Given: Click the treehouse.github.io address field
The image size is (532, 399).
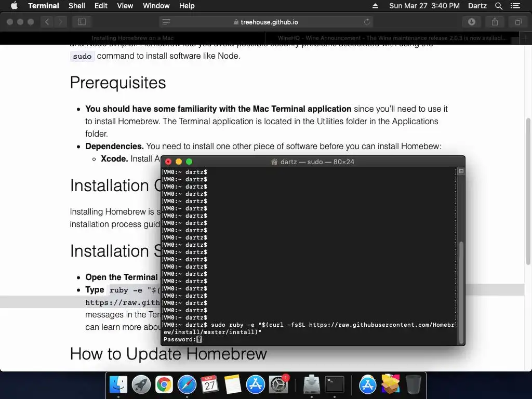Looking at the screenshot, I should coord(266,22).
